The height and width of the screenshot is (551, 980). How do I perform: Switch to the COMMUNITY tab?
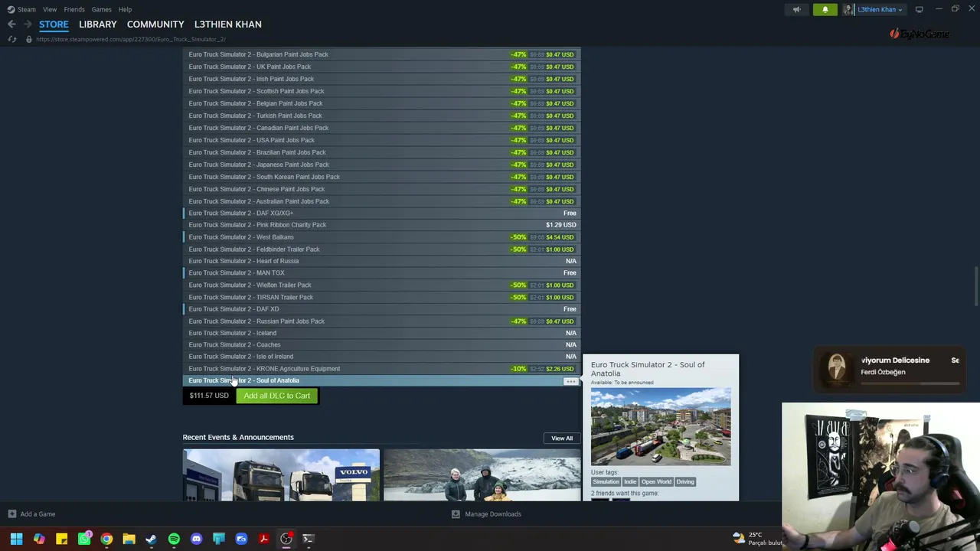pyautogui.click(x=155, y=24)
